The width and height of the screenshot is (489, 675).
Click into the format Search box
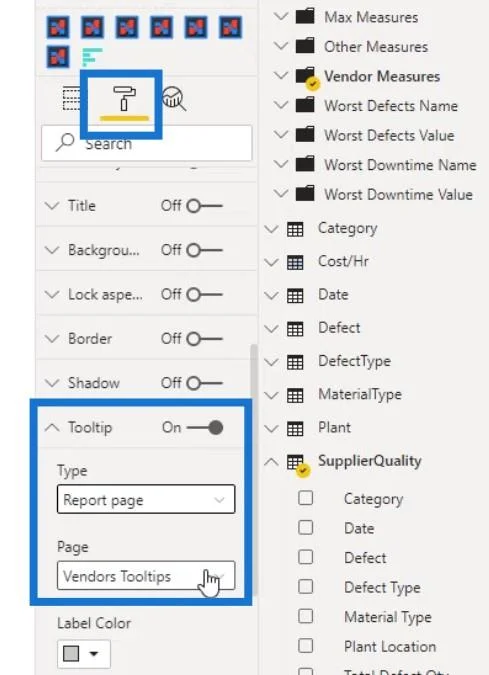[146, 143]
